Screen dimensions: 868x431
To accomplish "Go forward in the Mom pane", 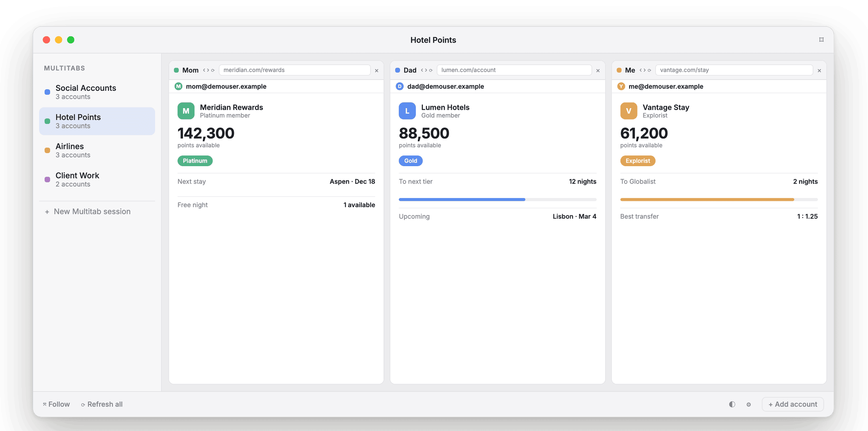I will [x=208, y=70].
